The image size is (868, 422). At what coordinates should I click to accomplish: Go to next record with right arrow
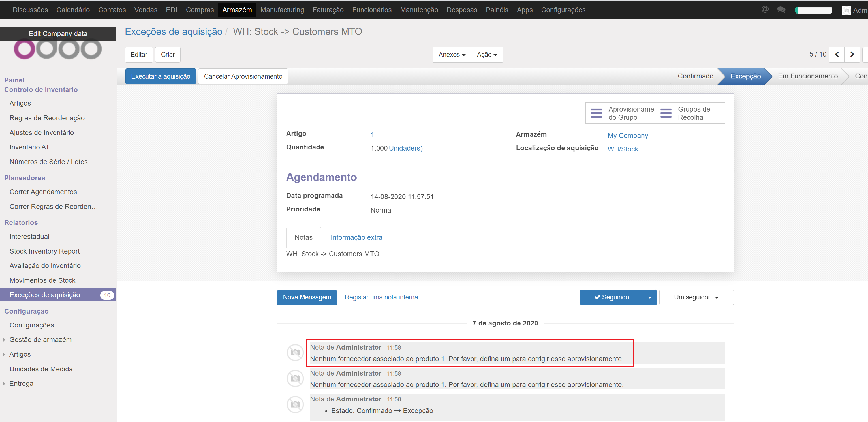(852, 54)
